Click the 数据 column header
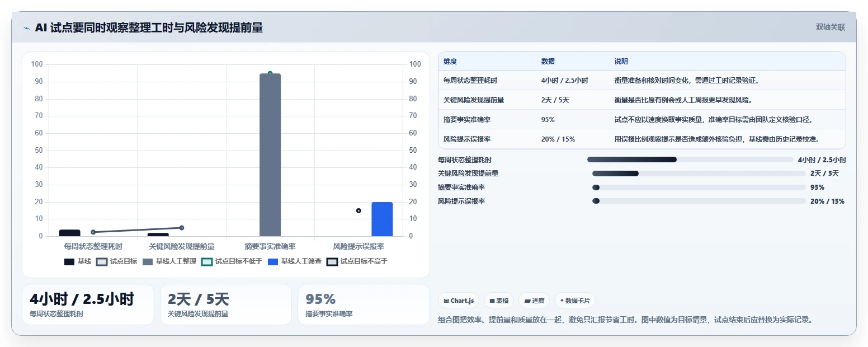 [x=548, y=62]
